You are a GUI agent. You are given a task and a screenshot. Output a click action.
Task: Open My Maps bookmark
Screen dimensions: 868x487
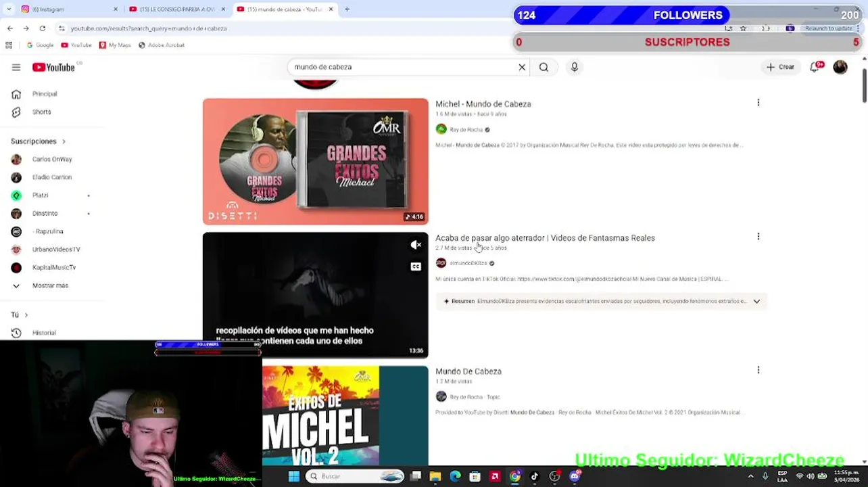[115, 45]
